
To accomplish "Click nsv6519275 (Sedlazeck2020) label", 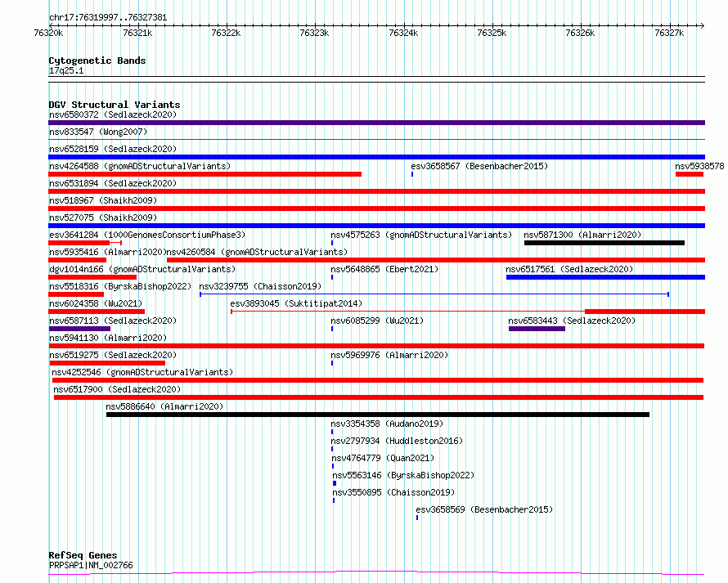I will tap(113, 355).
